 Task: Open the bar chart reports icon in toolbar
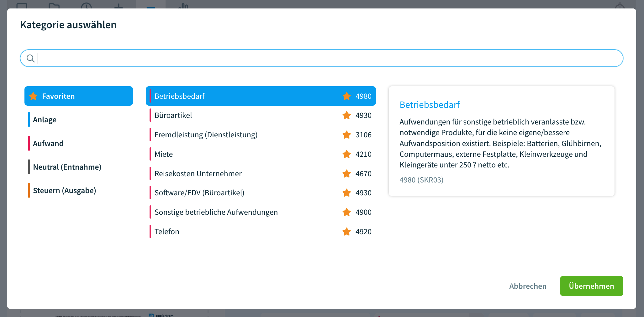tap(184, 5)
